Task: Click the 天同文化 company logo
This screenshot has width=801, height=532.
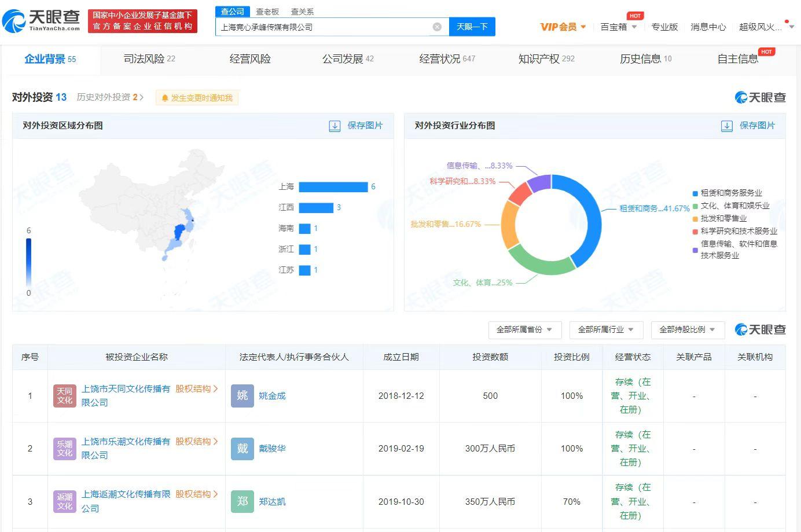Action: [x=64, y=396]
